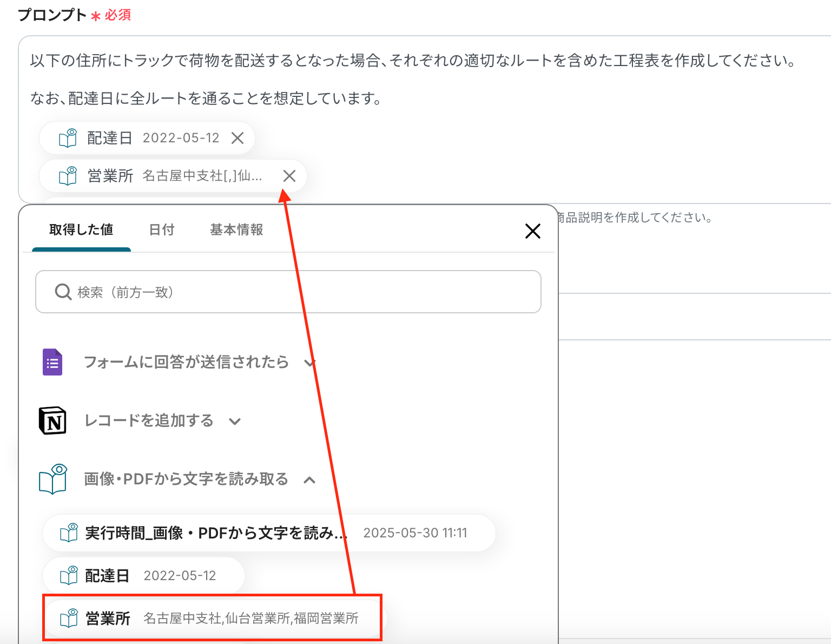
Task: Click the book icon in prompt 配達日 chip
Action: point(68,138)
